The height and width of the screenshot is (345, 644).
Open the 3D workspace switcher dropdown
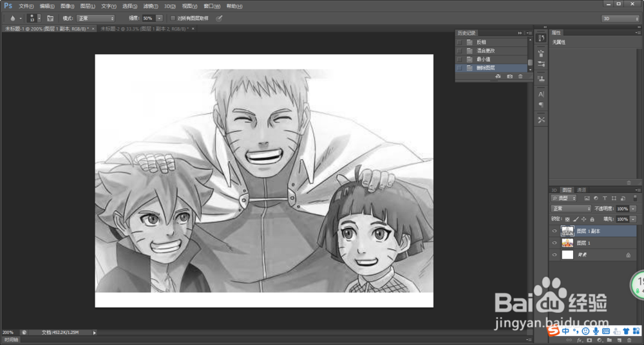click(620, 19)
